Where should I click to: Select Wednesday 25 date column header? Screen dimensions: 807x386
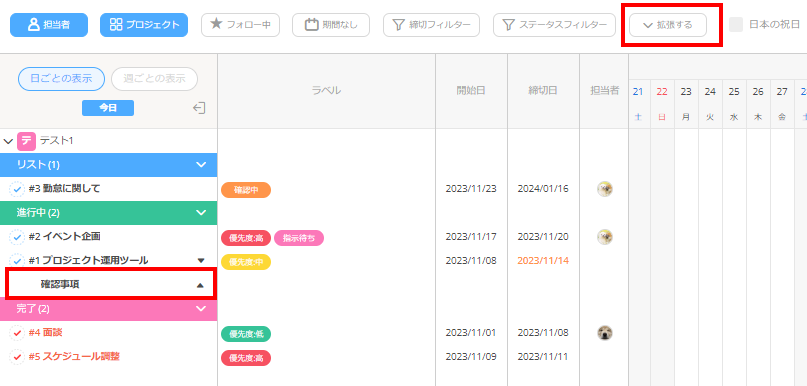click(734, 103)
